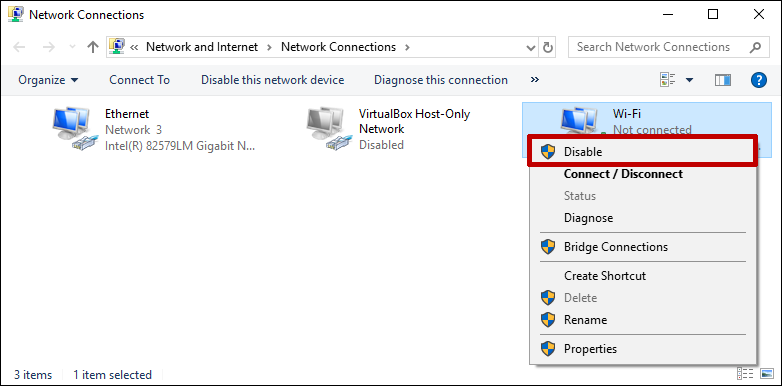Click the Wi-Fi adapter icon
Viewport: 782px width, 386px height.
(x=579, y=121)
